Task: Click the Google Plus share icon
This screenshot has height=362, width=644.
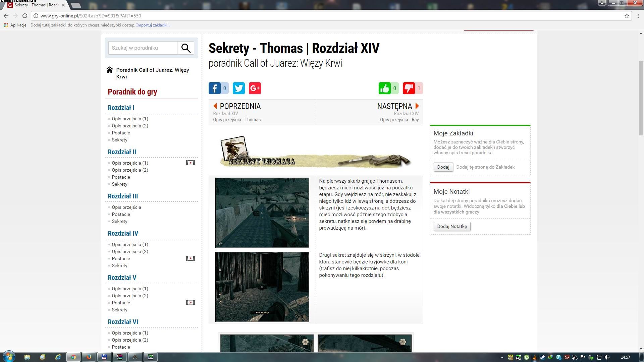Action: 255,88
